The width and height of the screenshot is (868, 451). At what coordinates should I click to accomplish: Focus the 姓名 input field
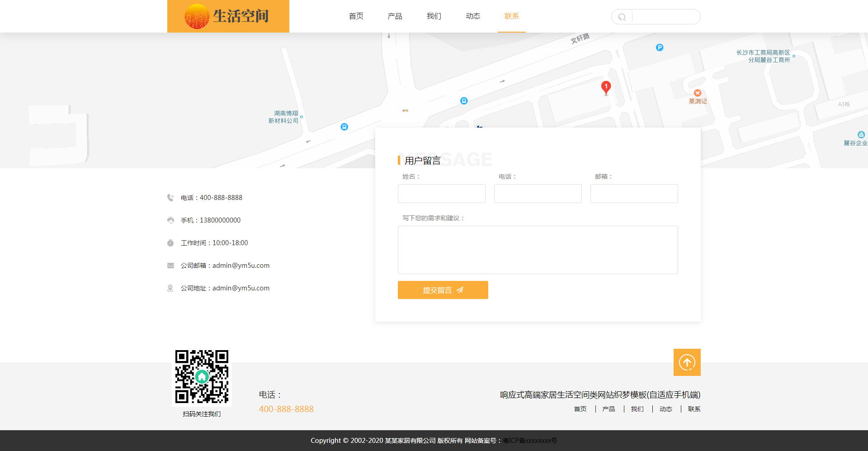pyautogui.click(x=441, y=194)
